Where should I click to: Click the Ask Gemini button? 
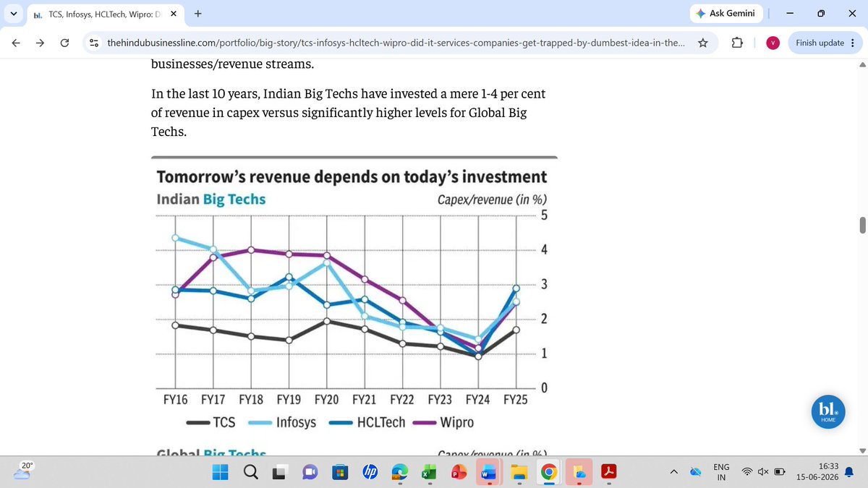pos(728,14)
